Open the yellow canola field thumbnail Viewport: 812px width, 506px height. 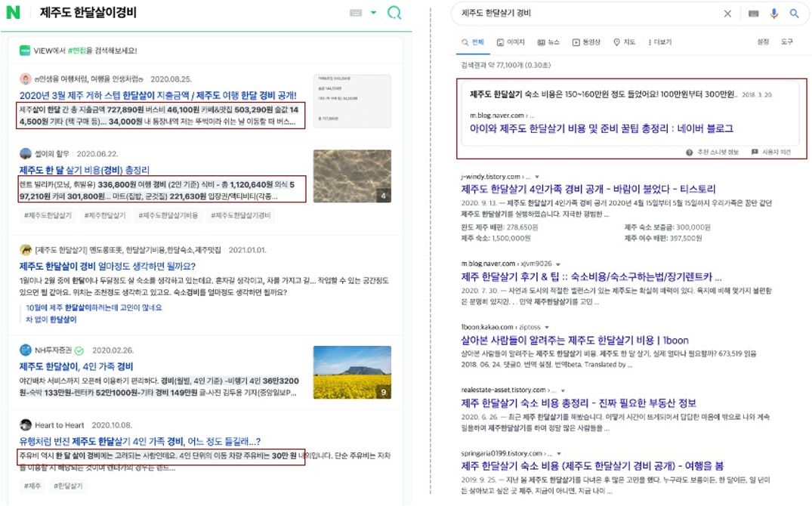(352, 372)
